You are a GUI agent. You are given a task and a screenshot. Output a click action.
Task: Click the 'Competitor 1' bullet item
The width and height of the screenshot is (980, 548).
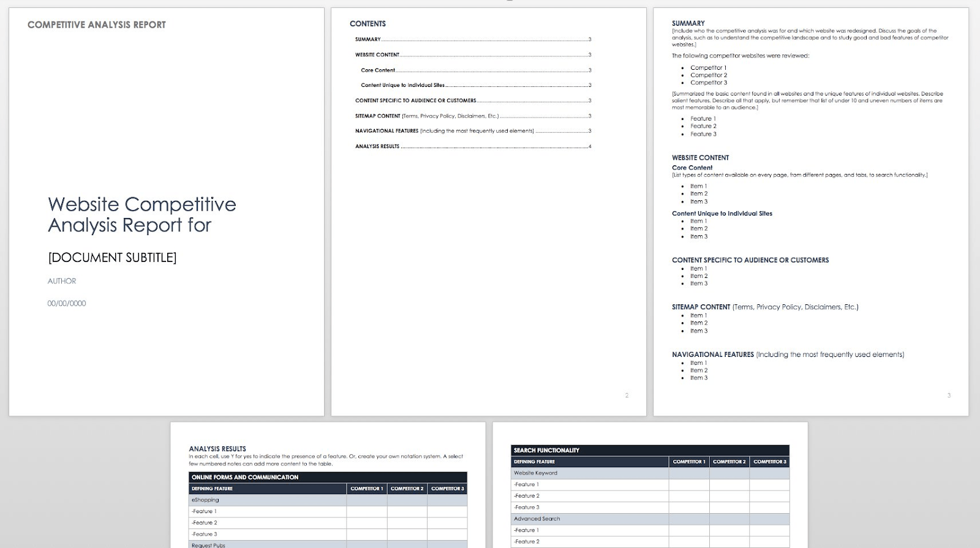(x=708, y=68)
